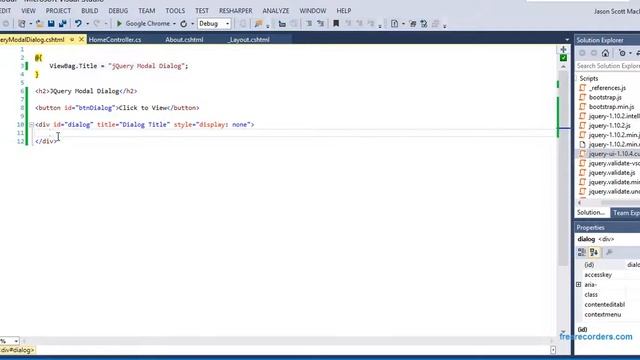Open the new project dropdown arrow
640x360 pixels.
pyautogui.click(x=31, y=24)
